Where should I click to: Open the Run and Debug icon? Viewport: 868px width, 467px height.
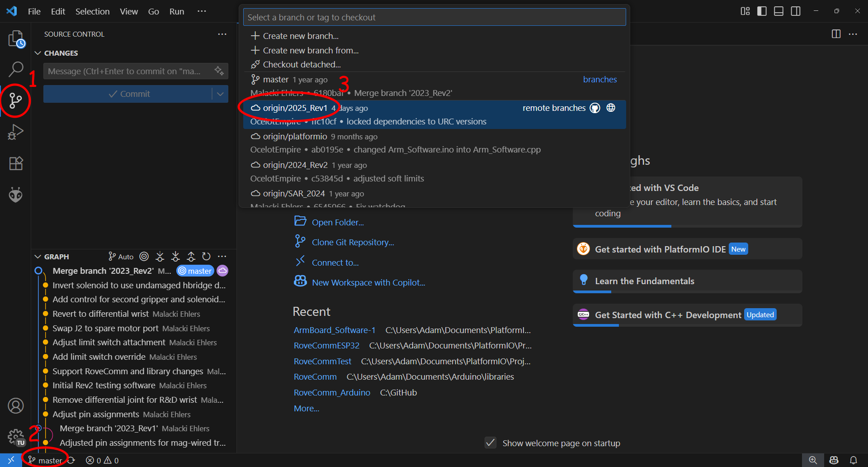(x=16, y=132)
